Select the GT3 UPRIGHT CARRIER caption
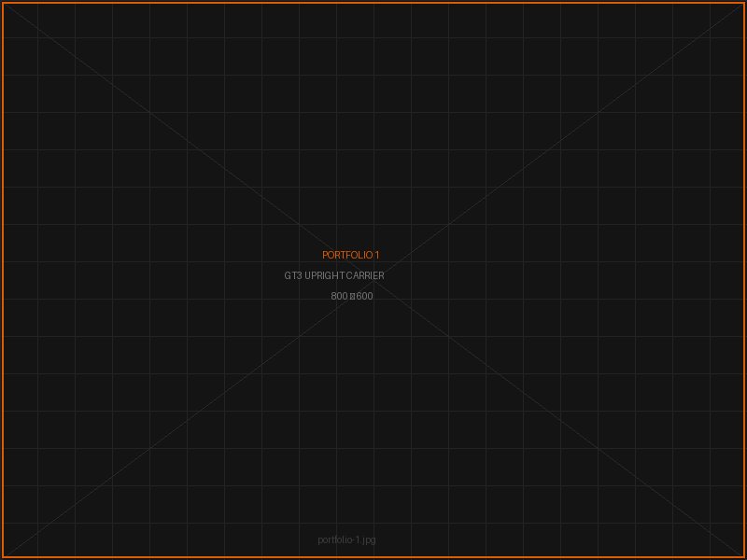 pyautogui.click(x=334, y=275)
